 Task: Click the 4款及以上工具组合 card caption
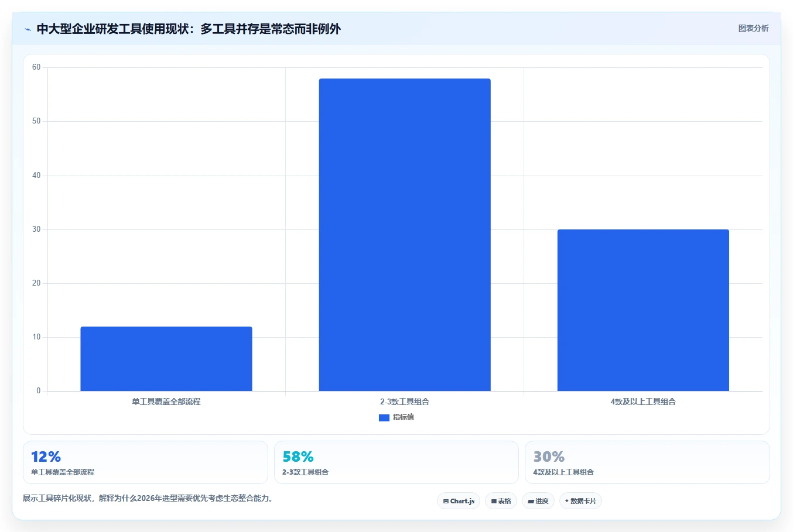click(x=563, y=472)
